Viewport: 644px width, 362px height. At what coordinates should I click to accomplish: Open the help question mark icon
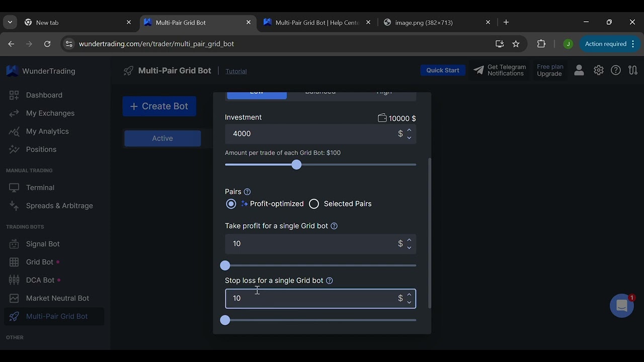pos(616,70)
